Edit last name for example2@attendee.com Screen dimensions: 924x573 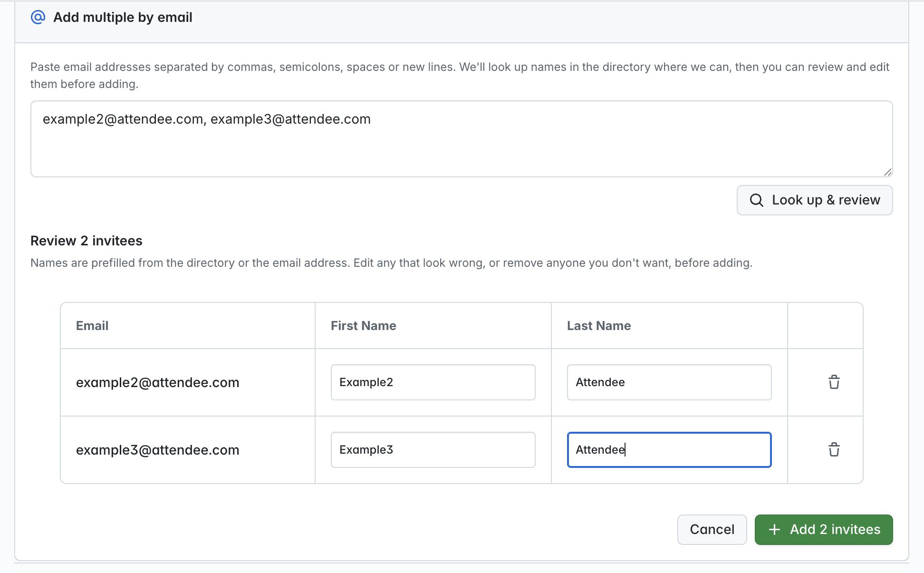tap(669, 382)
